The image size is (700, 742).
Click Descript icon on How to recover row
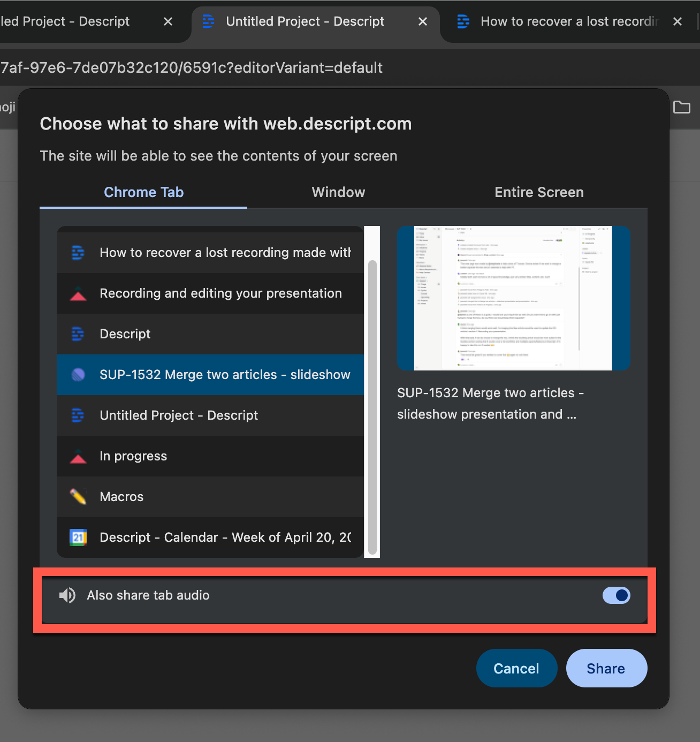(x=78, y=253)
